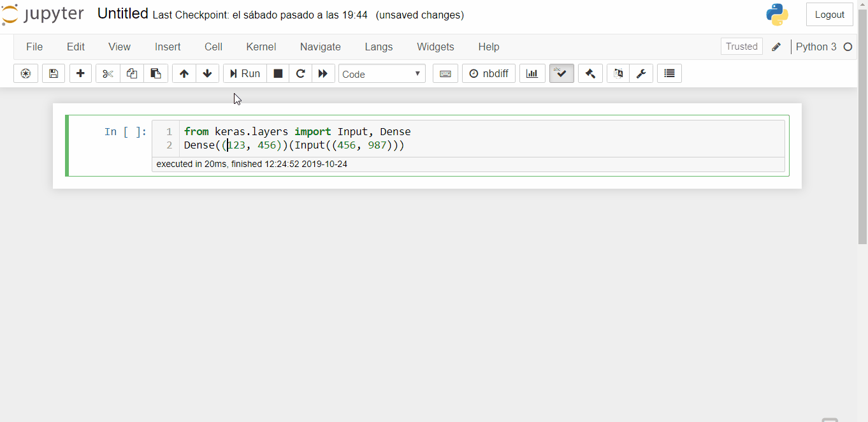
Task: Toggle the variable inspector chart icon
Action: coord(532,73)
